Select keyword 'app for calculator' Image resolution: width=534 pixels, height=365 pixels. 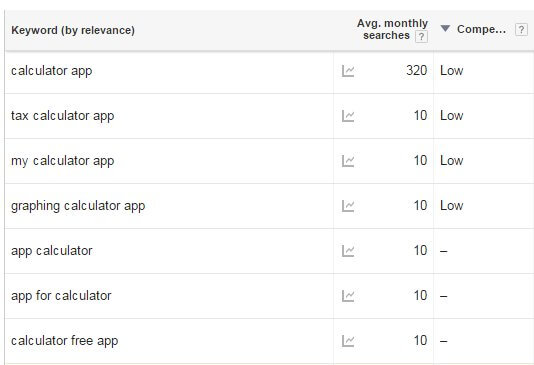tap(61, 296)
